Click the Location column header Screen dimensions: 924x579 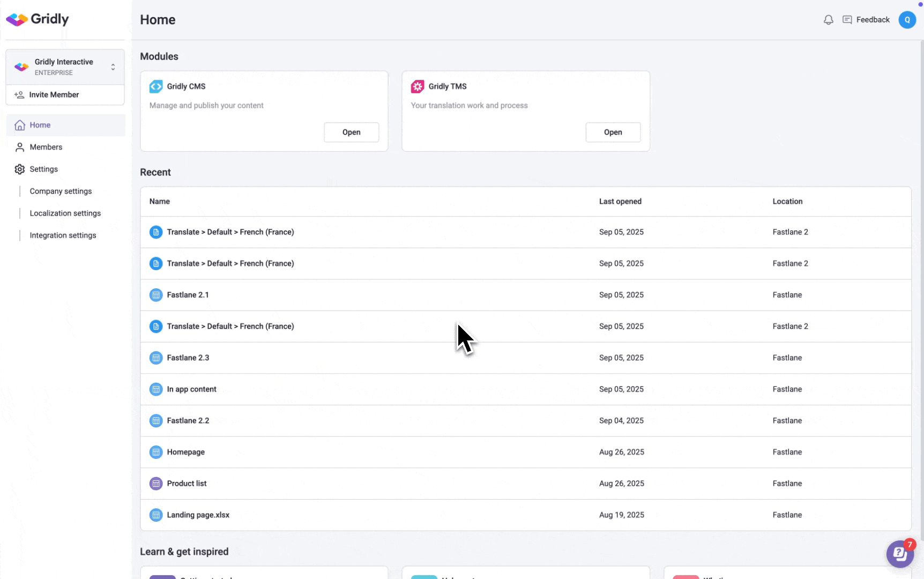(787, 202)
